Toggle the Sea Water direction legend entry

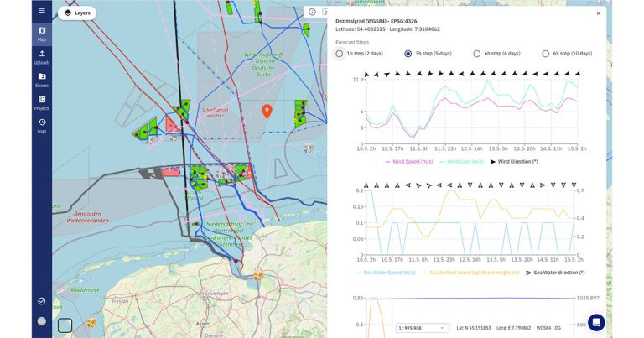click(x=555, y=273)
